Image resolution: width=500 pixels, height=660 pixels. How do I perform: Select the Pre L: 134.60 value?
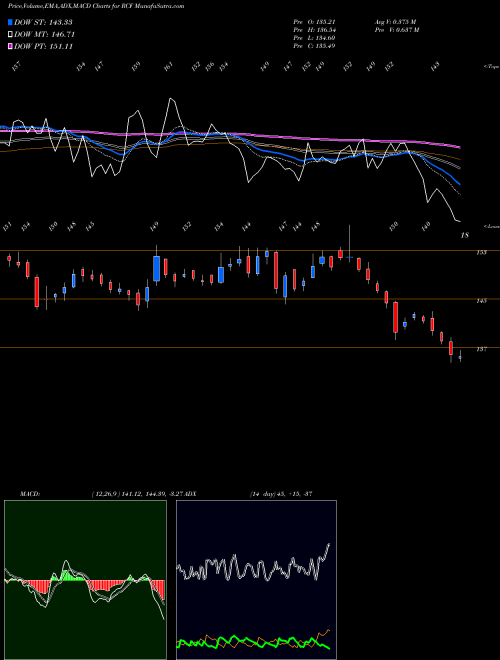point(314,38)
